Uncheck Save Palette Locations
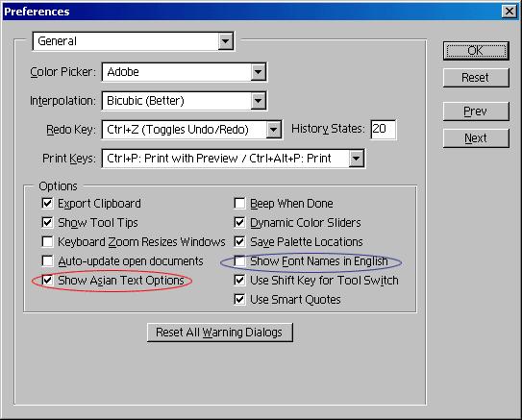The height and width of the screenshot is (420, 522). click(x=239, y=242)
